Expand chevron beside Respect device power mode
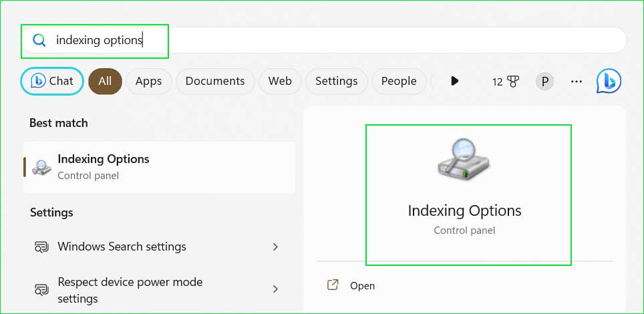The height and width of the screenshot is (314, 644). click(x=276, y=289)
